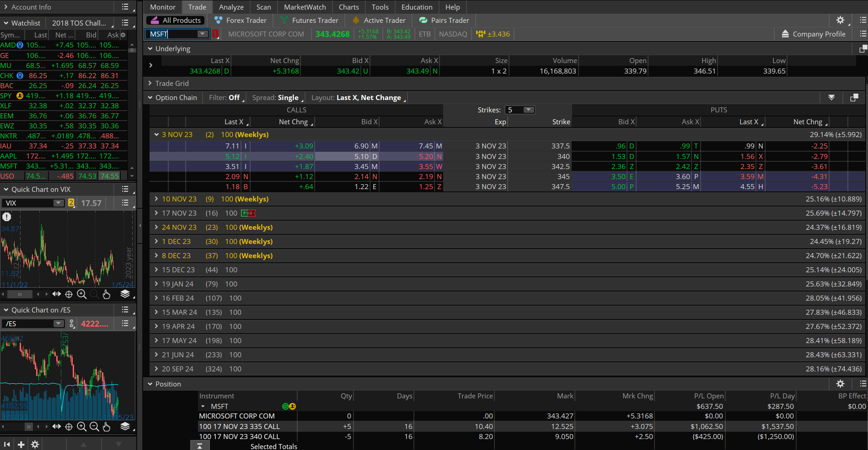Switch to the Monitor tab
This screenshot has height=450, width=868.
(163, 7)
